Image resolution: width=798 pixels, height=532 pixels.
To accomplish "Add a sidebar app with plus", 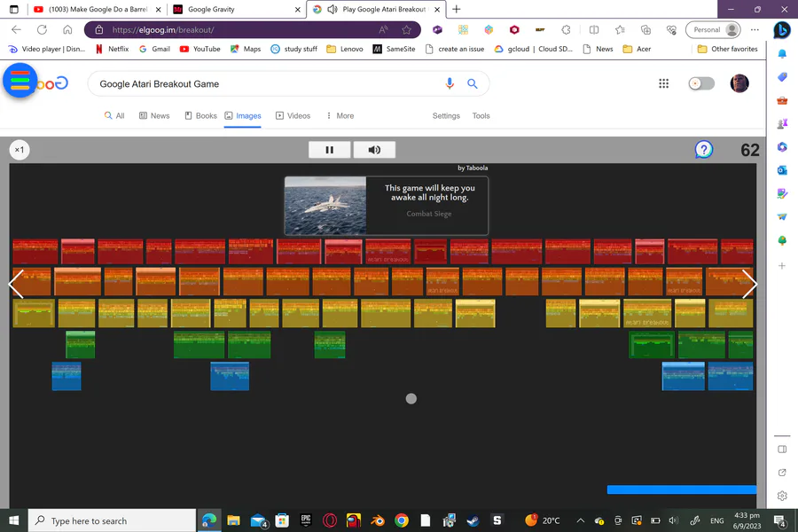I will tap(782, 266).
